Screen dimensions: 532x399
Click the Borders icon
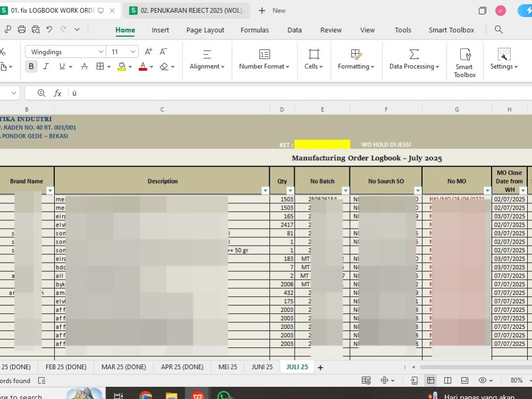coord(100,66)
